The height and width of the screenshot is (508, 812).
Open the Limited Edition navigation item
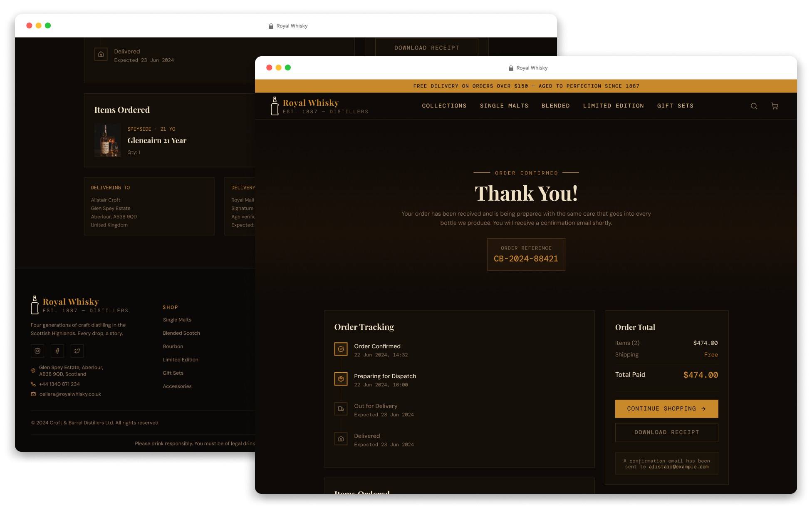coord(614,106)
